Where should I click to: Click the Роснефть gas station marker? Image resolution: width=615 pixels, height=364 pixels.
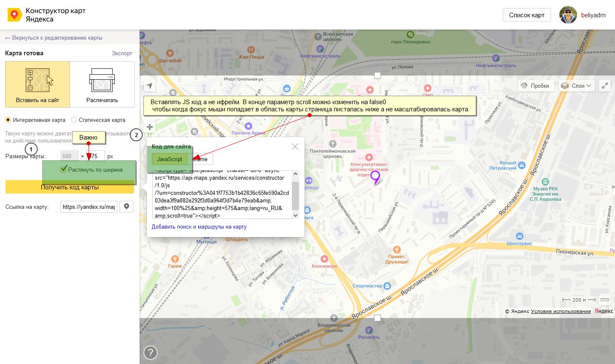tap(369, 330)
